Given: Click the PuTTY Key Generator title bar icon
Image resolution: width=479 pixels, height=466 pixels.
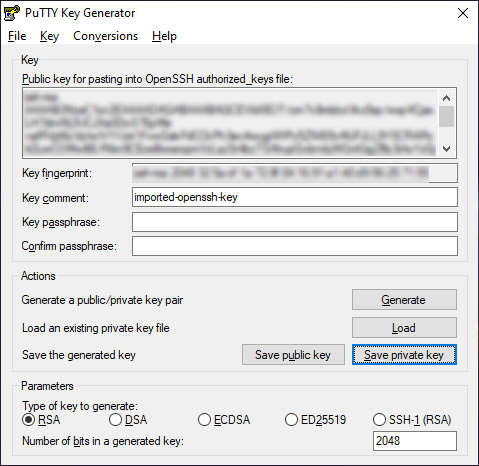Looking at the screenshot, I should 12,13.
